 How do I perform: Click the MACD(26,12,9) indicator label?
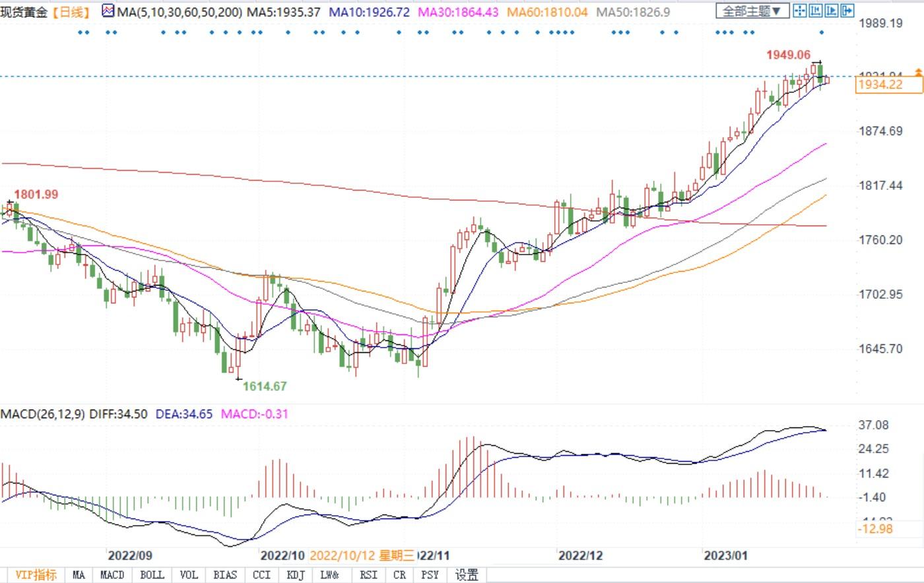point(42,414)
